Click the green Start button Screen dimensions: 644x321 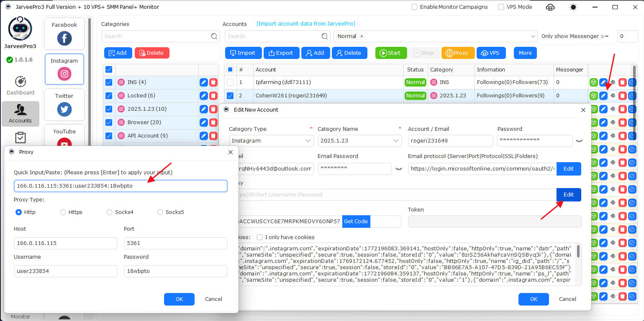click(x=391, y=53)
